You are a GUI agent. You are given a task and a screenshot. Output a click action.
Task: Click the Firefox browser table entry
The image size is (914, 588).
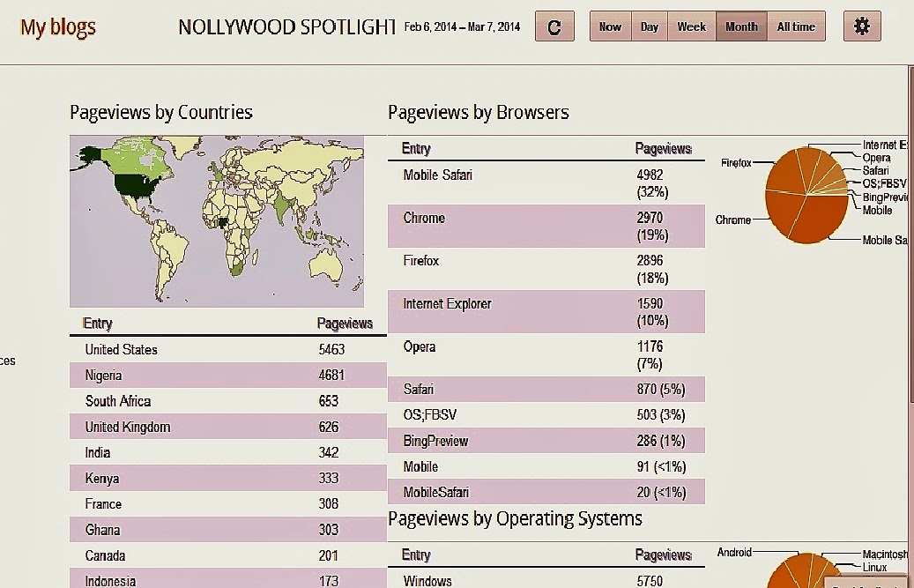coord(420,260)
